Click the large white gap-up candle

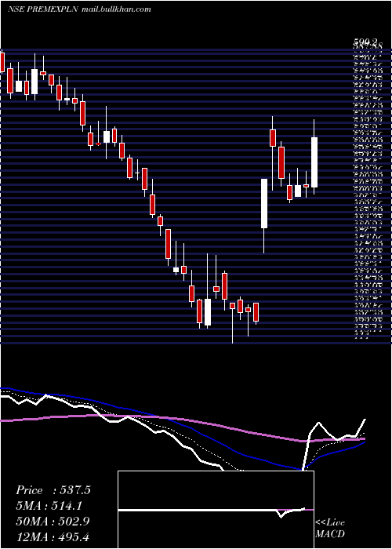(x=264, y=203)
